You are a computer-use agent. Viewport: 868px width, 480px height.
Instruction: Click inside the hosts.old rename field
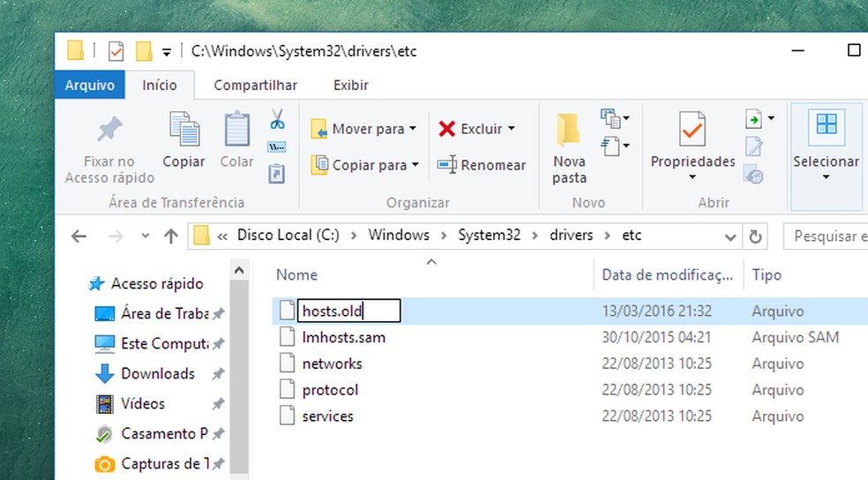tap(348, 311)
